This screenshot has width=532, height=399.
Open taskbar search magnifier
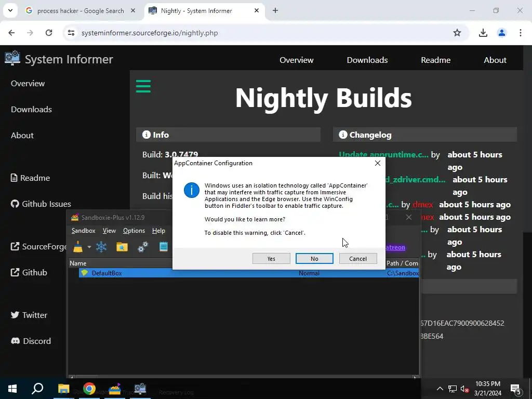(x=37, y=389)
